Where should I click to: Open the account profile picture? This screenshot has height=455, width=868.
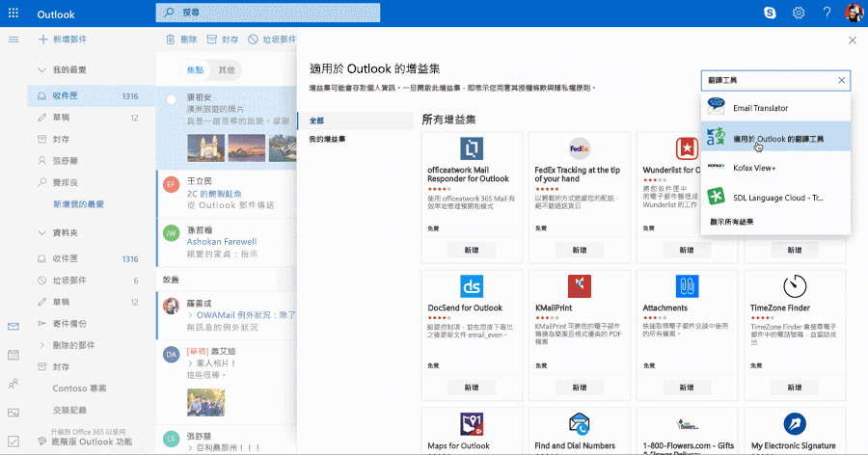[x=854, y=13]
